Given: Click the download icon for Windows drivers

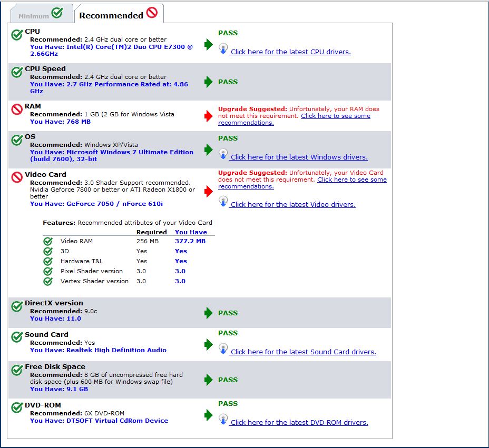Looking at the screenshot, I should [x=223, y=154].
